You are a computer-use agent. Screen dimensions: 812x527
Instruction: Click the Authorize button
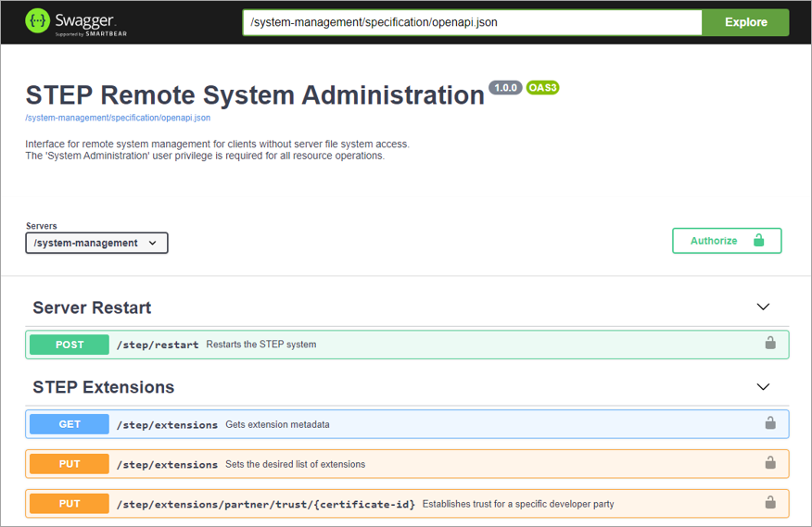[727, 241]
